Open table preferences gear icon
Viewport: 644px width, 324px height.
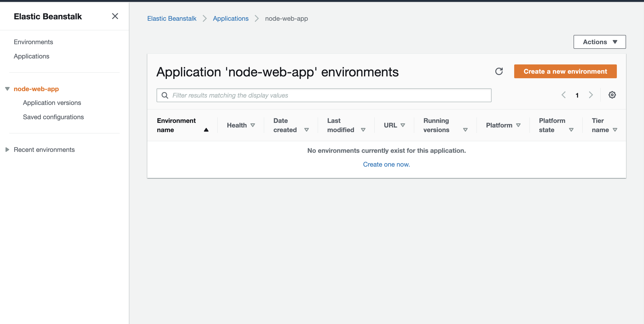click(612, 95)
